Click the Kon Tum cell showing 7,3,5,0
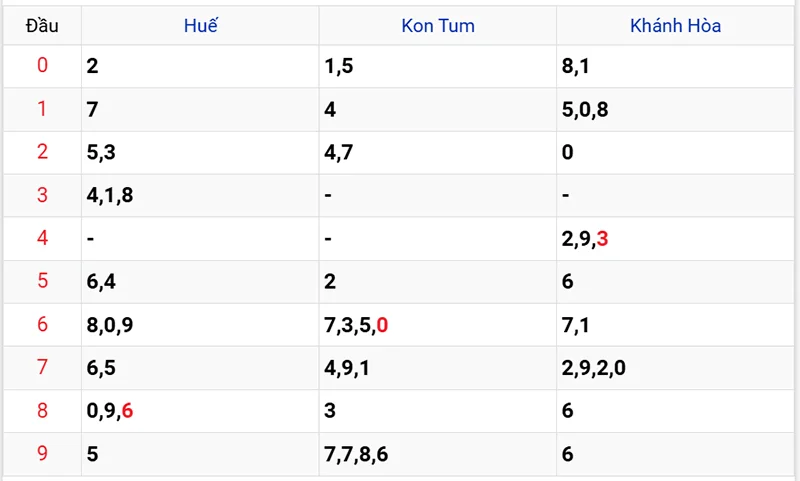This screenshot has width=800, height=481. [x=356, y=324]
